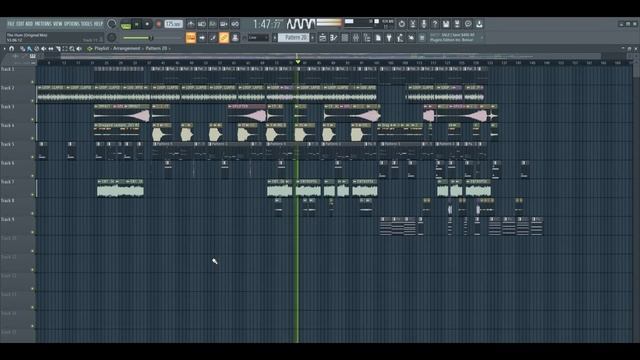Click the red record button
The height and width of the screenshot is (360, 640).
click(x=158, y=24)
